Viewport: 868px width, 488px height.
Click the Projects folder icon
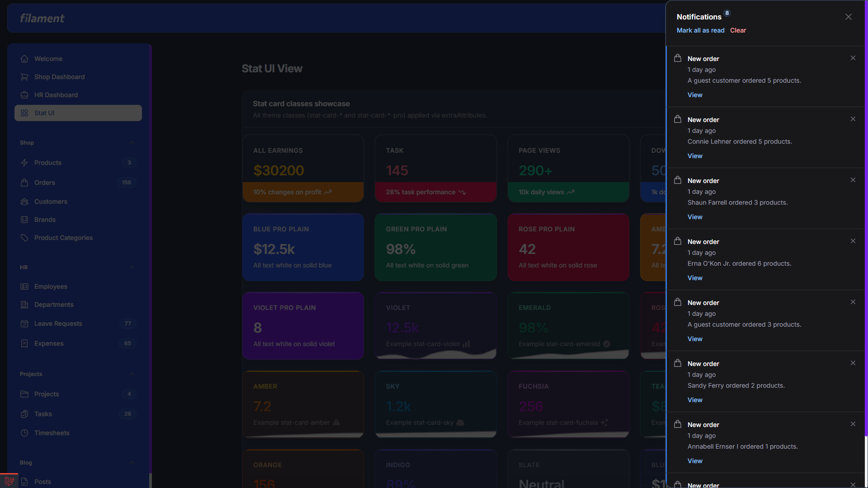click(x=24, y=394)
